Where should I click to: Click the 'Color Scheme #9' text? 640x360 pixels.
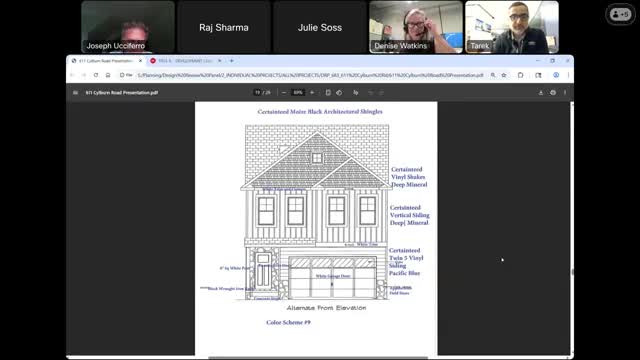288,322
